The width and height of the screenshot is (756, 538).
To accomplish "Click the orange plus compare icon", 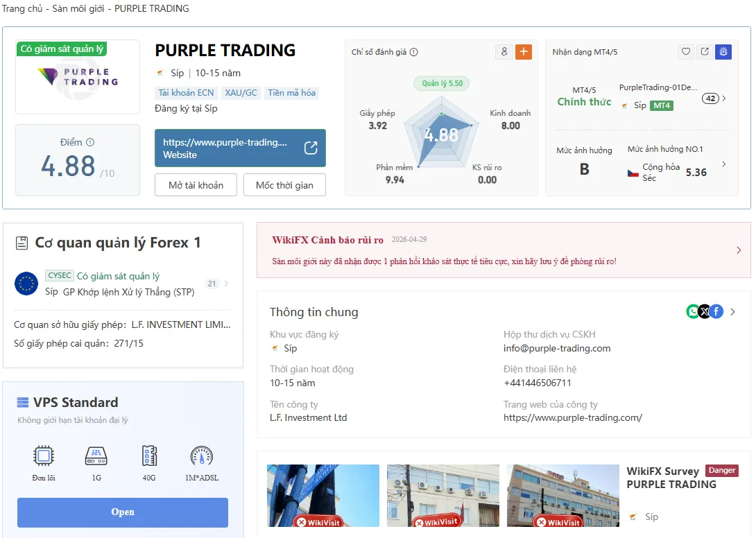I will coord(524,51).
